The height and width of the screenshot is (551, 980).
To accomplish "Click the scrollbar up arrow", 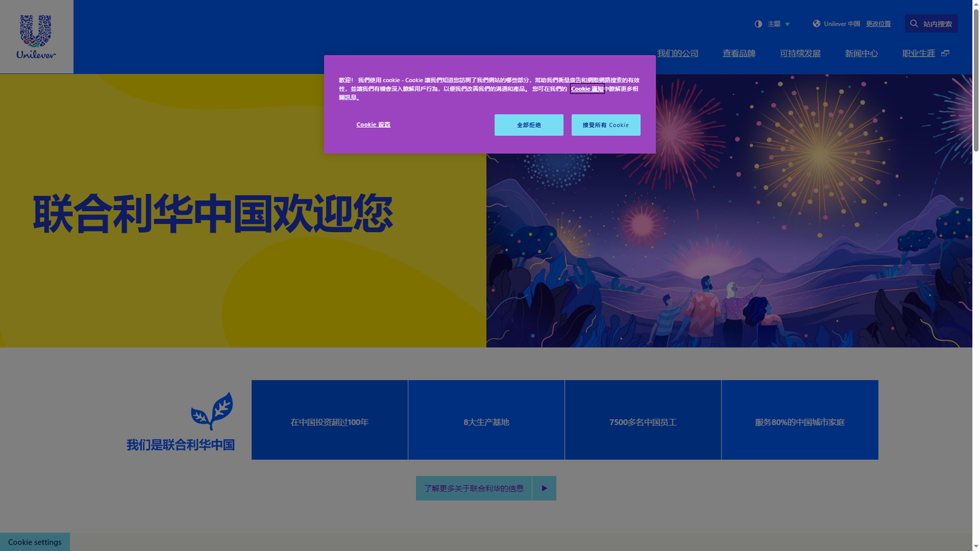I will point(976,4).
